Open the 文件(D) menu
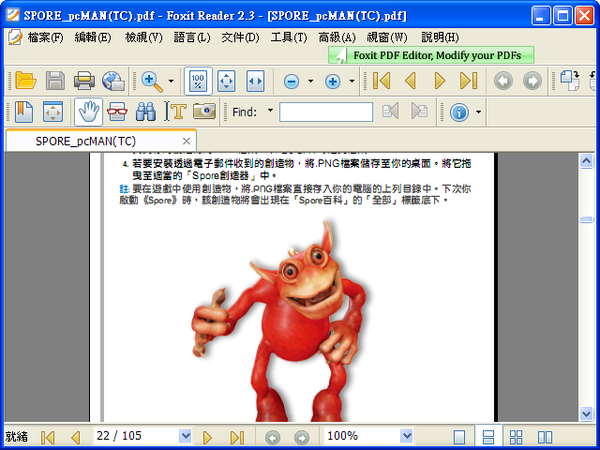This screenshot has height=450, width=600. point(240,37)
